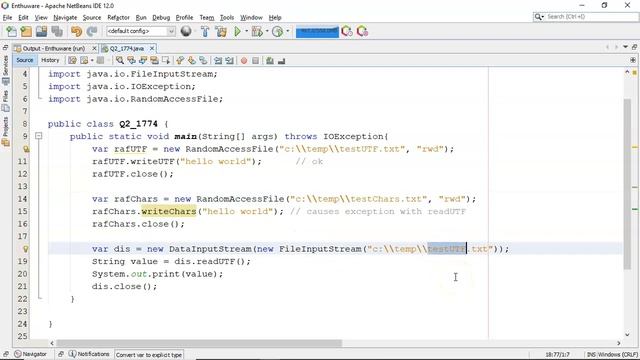Select the Q2_1774.java tab
Viewport: 640px width, 360px height.
[x=127, y=48]
